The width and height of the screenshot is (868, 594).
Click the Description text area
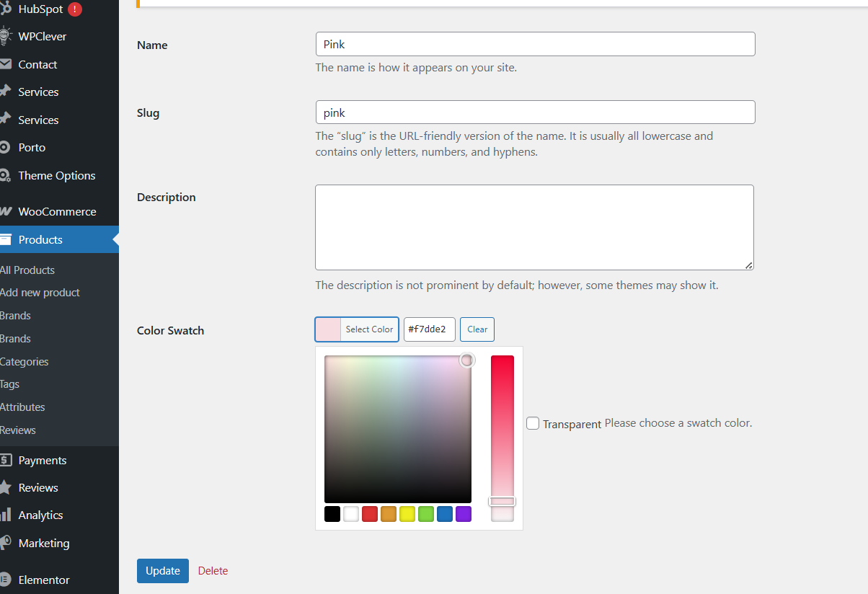tap(534, 227)
